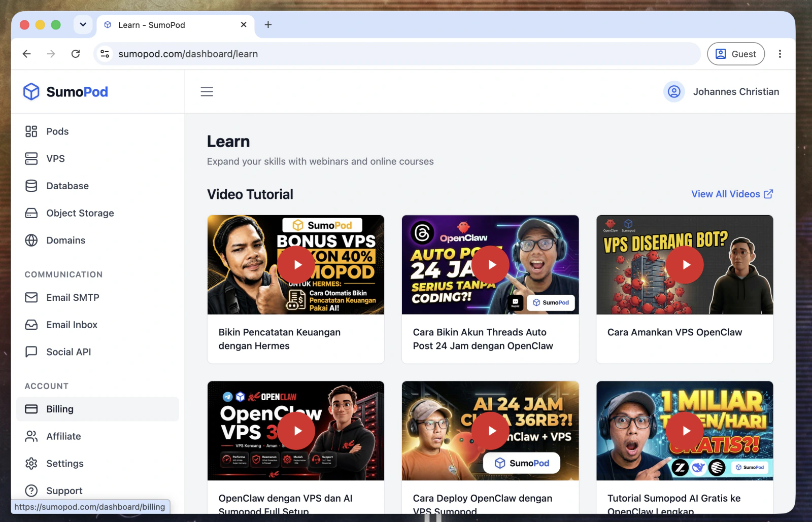Close the Learn - SumoPod tab
This screenshot has height=522, width=812.
click(244, 24)
